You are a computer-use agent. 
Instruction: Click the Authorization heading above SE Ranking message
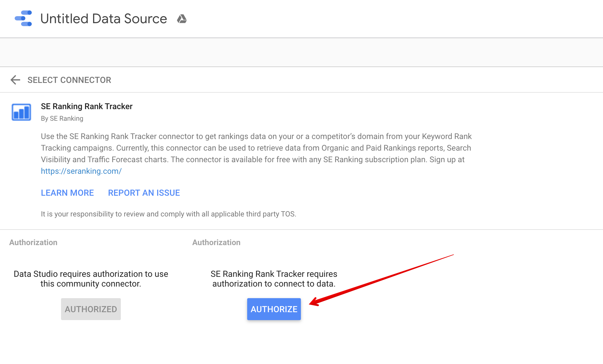point(216,242)
